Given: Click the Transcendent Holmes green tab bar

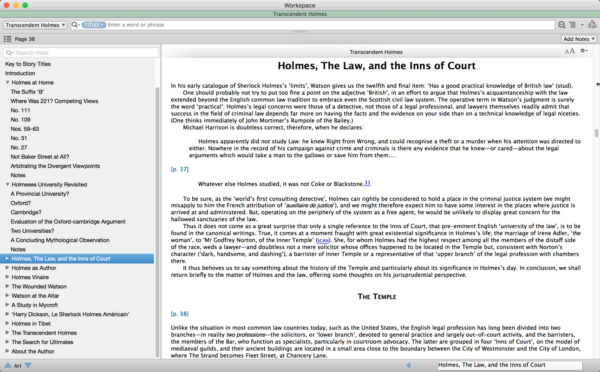Looking at the screenshot, I should [300, 14].
